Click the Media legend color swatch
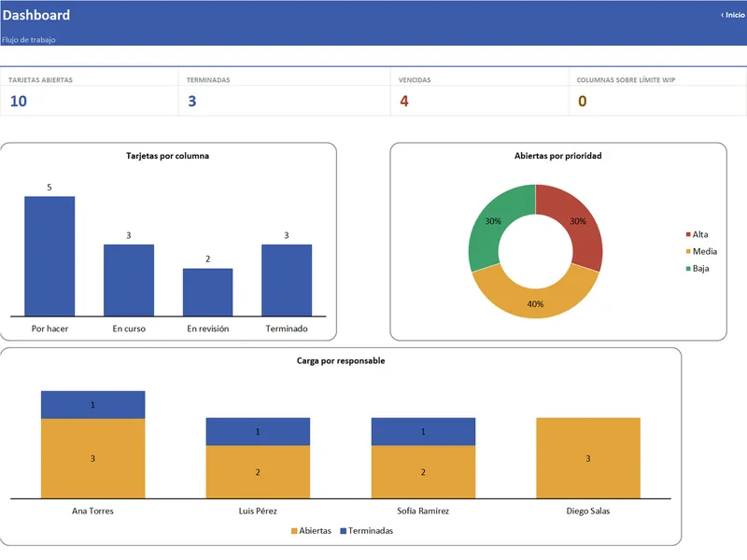 pyautogui.click(x=688, y=251)
